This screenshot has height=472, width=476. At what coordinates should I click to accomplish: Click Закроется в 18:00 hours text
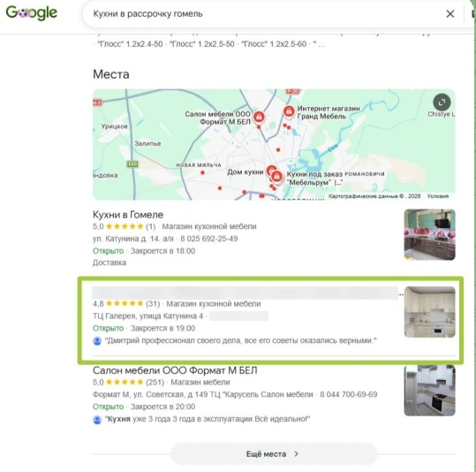click(x=162, y=251)
